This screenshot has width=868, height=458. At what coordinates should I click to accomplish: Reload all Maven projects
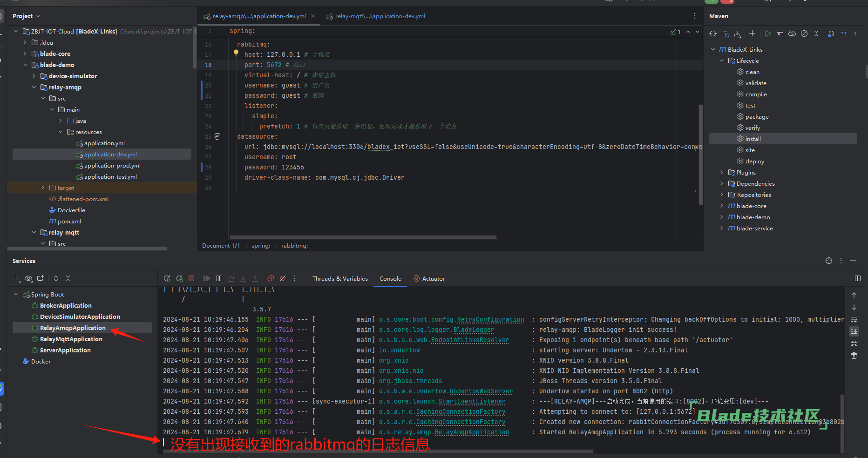(713, 34)
